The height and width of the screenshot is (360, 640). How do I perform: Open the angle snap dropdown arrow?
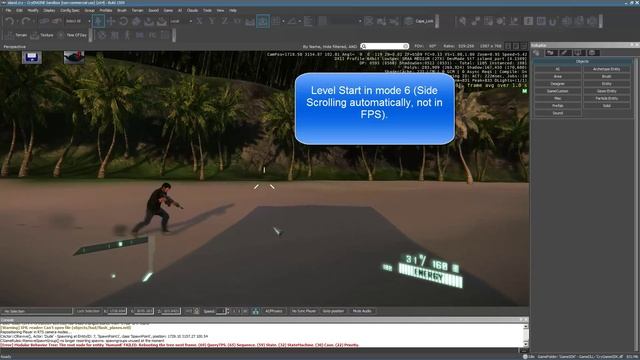300,21
